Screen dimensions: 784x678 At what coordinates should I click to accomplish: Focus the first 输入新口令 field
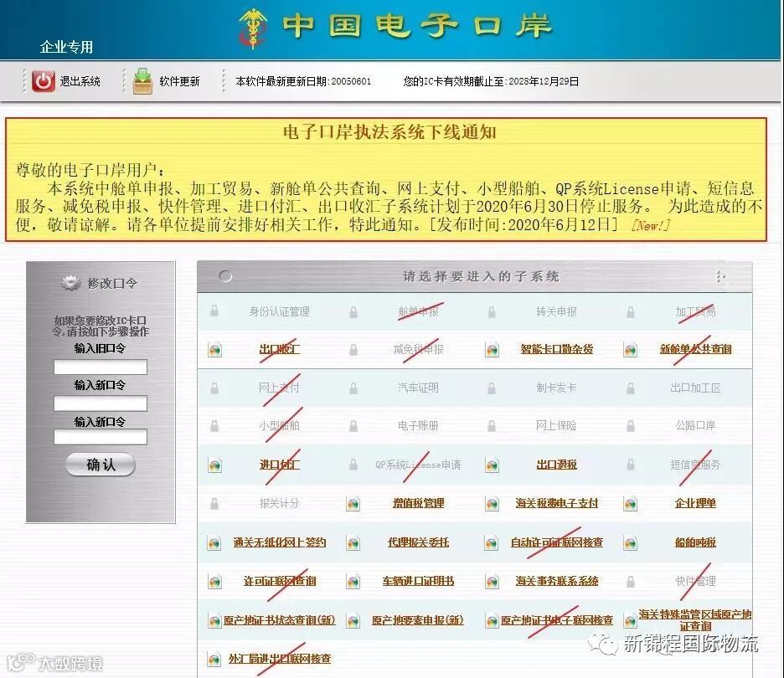tap(101, 403)
